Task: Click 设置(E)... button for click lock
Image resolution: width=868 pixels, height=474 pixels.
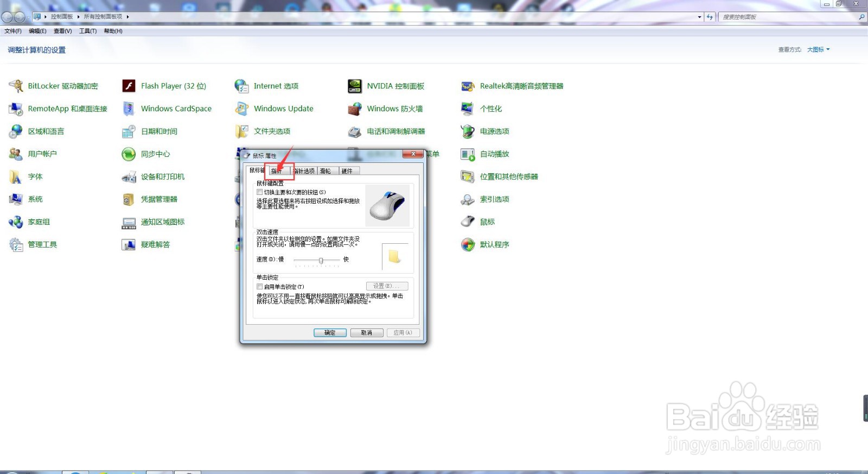Action: pyautogui.click(x=387, y=286)
